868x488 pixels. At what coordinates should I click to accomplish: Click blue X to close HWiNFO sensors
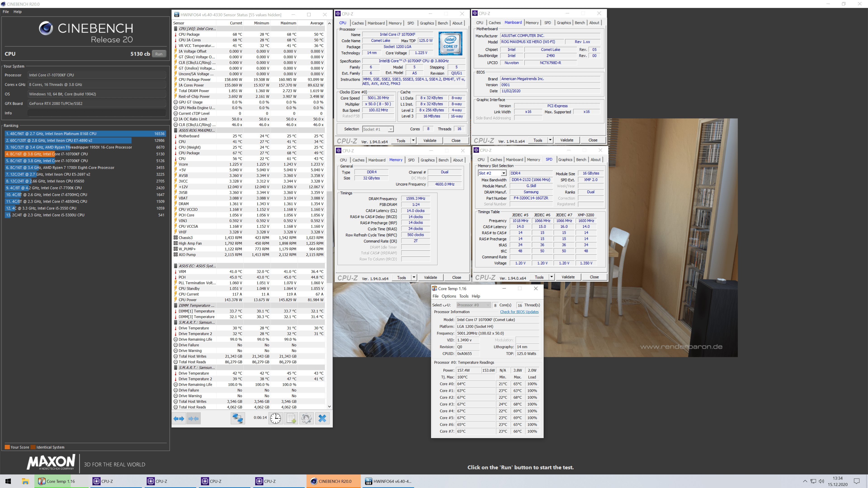tap(322, 419)
